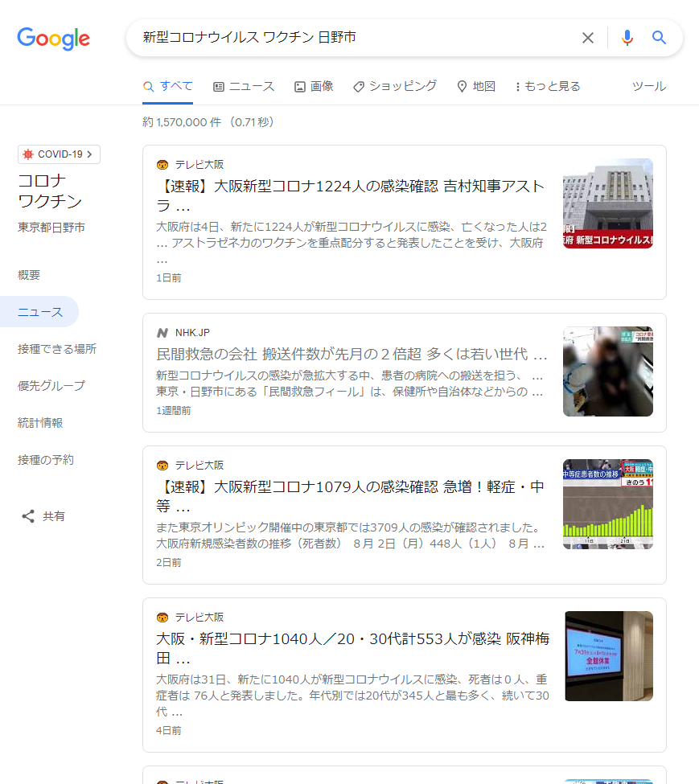
Task: Open the NHK 民間救急の会社 headline
Action: click(x=352, y=355)
